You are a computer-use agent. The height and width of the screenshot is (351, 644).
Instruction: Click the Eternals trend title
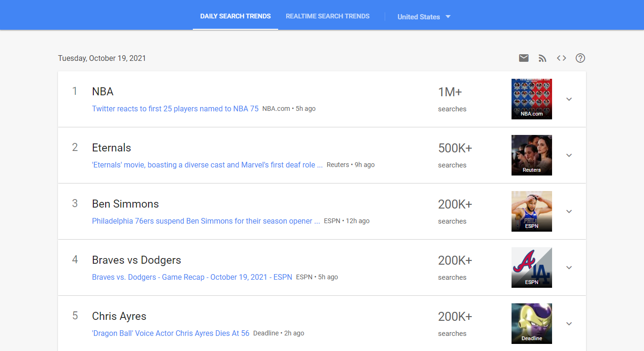[x=111, y=148]
